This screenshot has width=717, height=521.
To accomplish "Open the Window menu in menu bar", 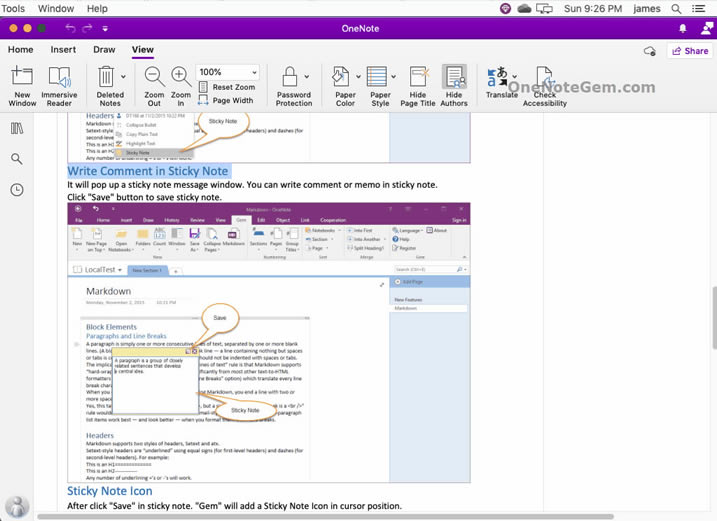I will (55, 8).
